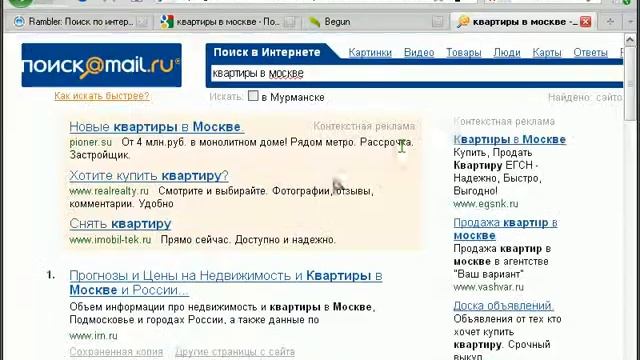
Task: Click the Google tab favicon
Action: [167, 22]
